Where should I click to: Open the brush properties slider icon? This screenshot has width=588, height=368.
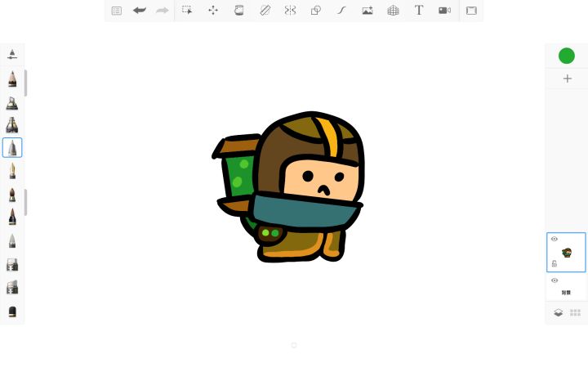[x=12, y=55]
